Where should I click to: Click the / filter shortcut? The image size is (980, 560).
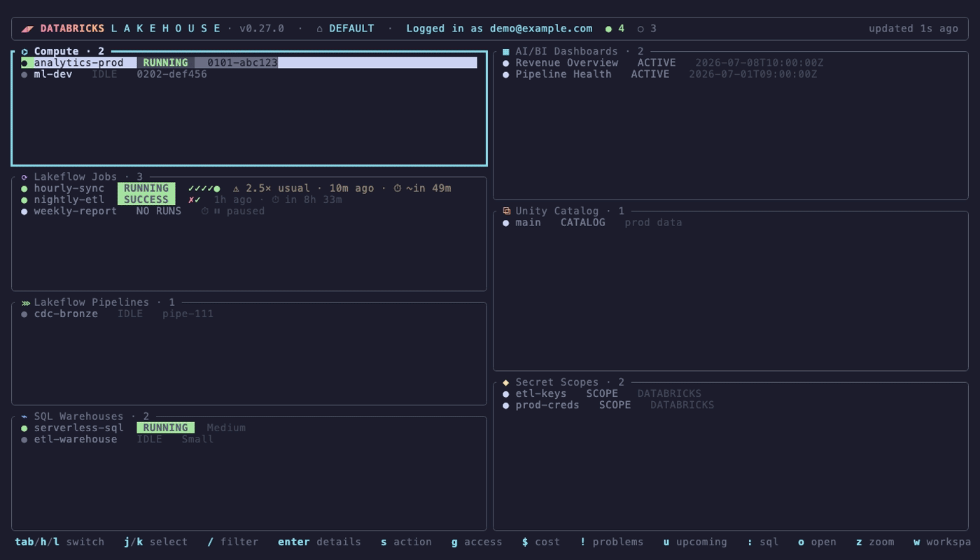point(233,542)
